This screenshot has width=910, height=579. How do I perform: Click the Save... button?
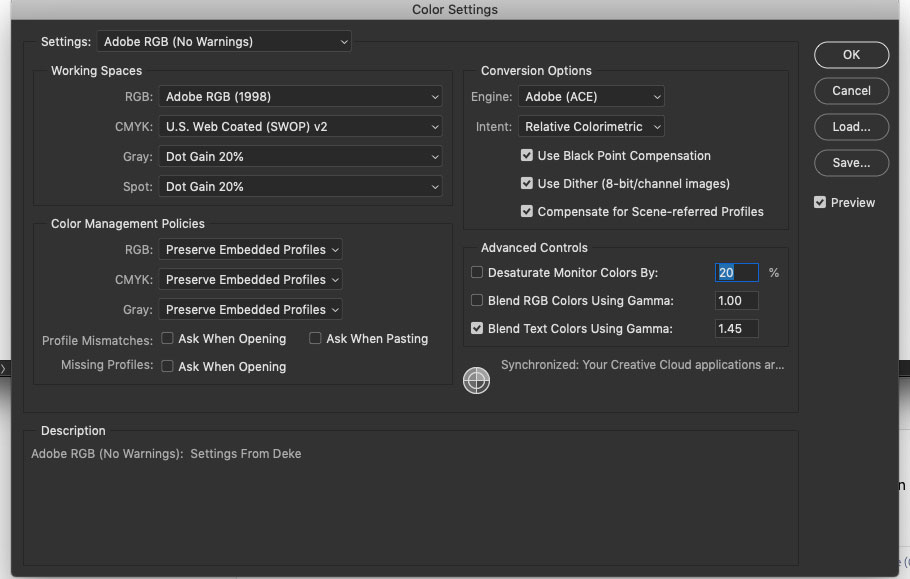851,163
